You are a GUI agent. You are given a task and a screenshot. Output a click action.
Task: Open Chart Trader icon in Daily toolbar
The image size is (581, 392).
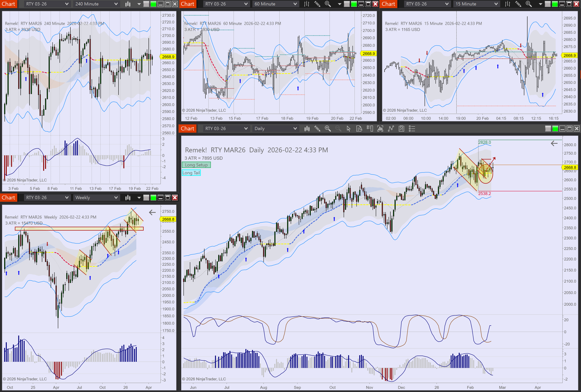pyautogui.click(x=370, y=129)
